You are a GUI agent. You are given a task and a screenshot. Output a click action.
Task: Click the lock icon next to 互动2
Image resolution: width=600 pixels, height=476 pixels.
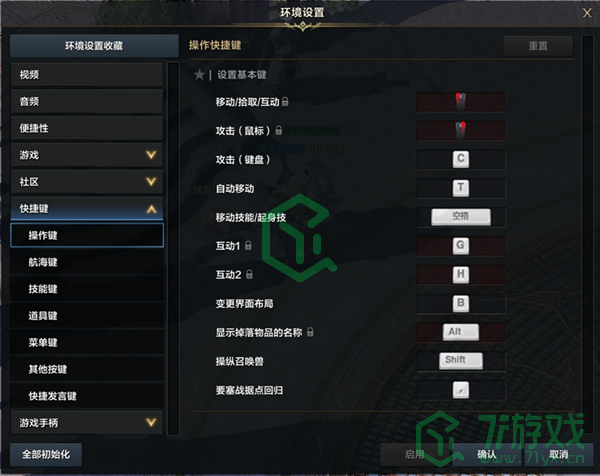pyautogui.click(x=249, y=274)
